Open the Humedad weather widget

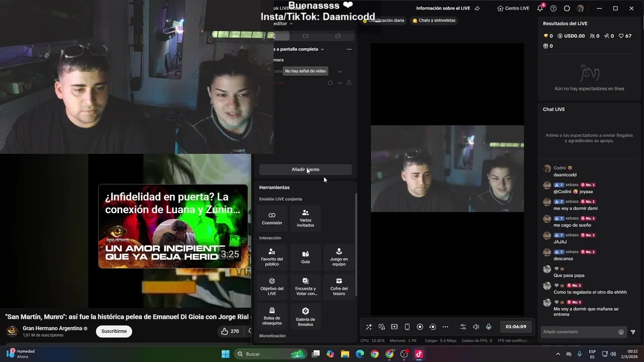21,354
